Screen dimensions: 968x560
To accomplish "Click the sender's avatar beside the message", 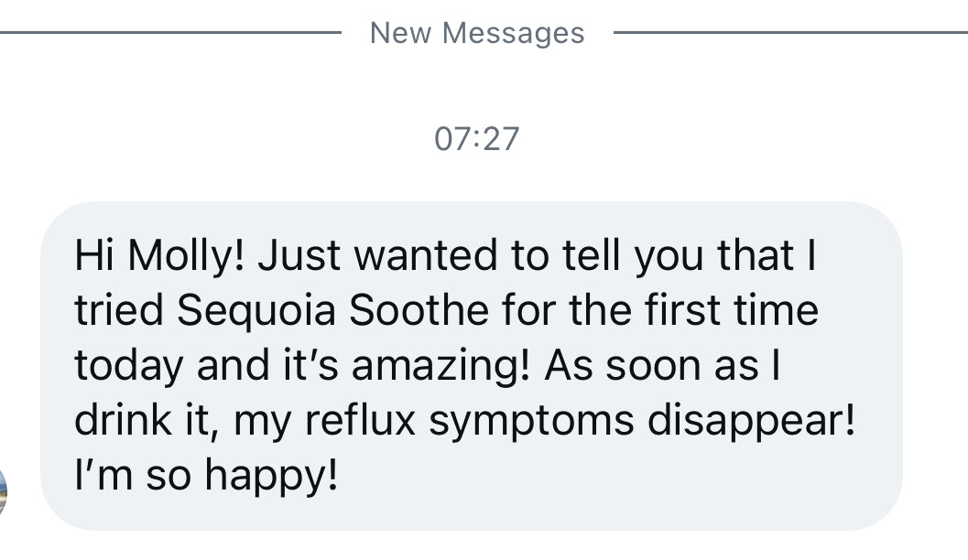I will [x=3, y=490].
